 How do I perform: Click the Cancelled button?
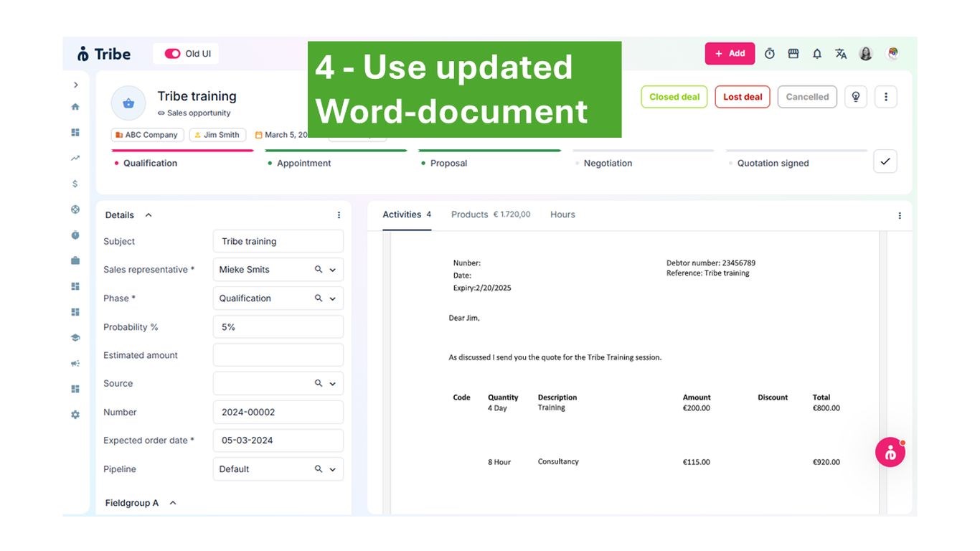(x=807, y=97)
